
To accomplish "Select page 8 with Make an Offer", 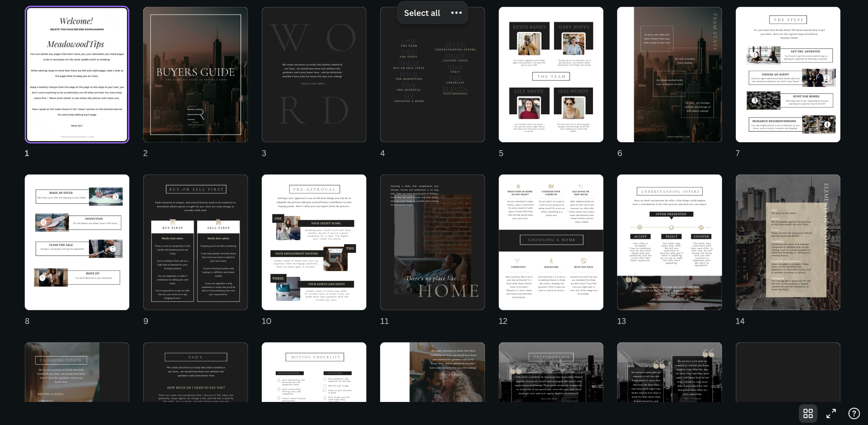I will (x=77, y=242).
